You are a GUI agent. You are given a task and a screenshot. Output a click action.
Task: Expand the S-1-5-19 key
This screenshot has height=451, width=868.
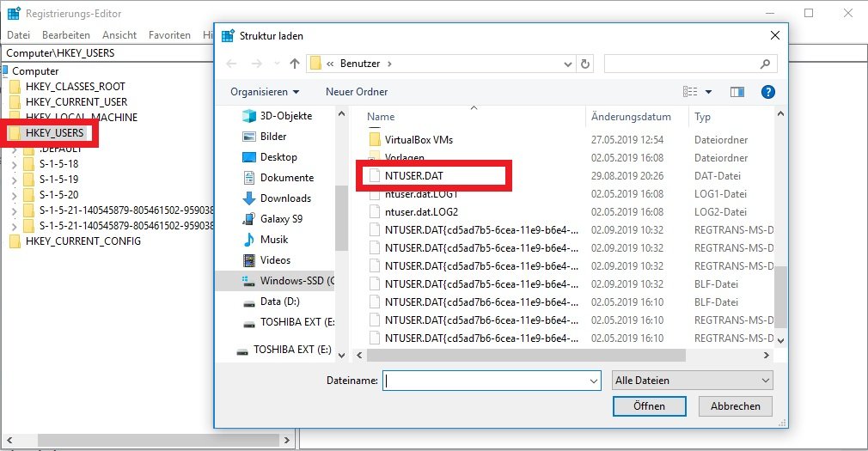pyautogui.click(x=15, y=180)
